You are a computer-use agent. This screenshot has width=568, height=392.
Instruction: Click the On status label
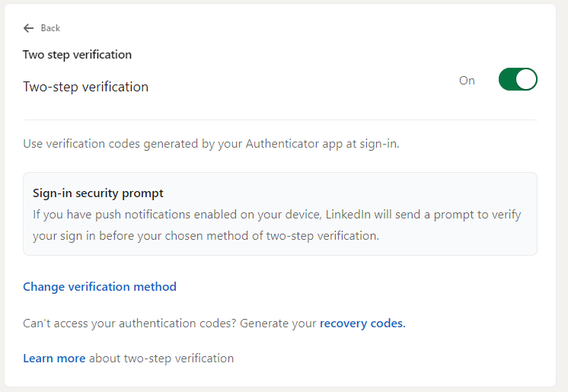467,81
